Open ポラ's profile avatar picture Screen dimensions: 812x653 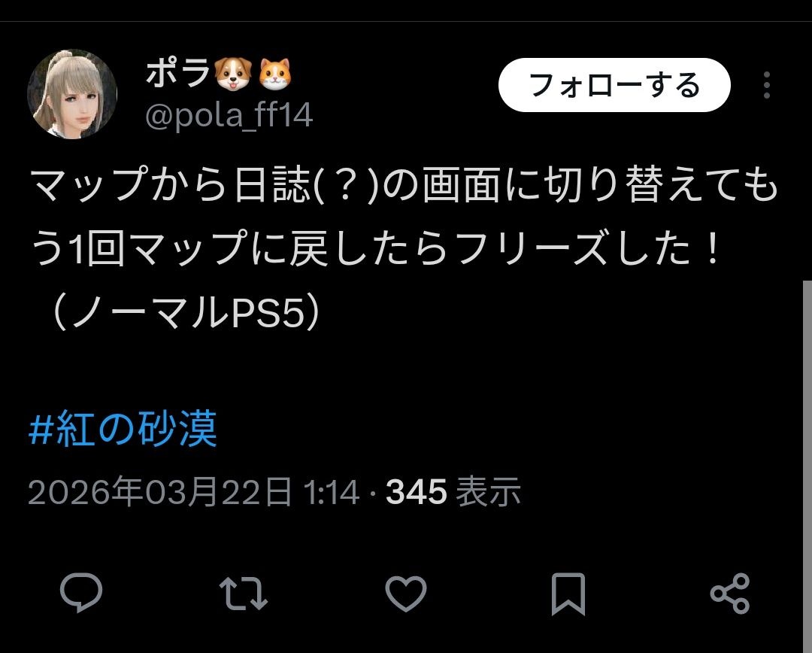(72, 94)
